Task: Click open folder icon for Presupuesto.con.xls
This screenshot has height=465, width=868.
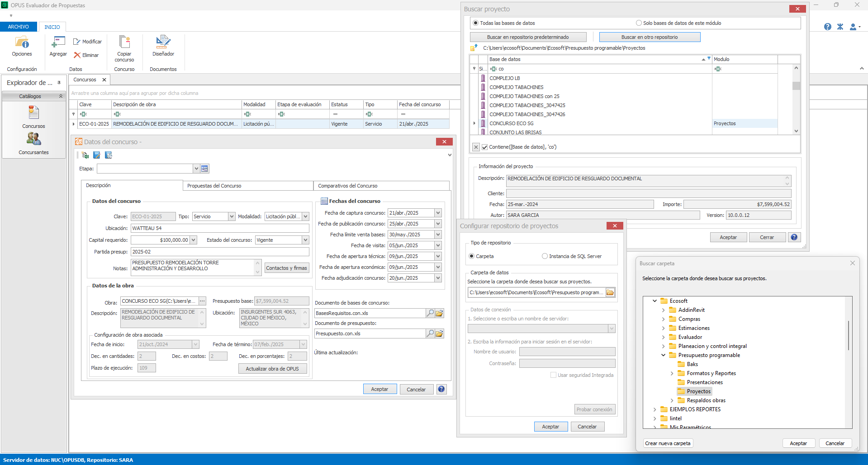Action: (x=439, y=333)
